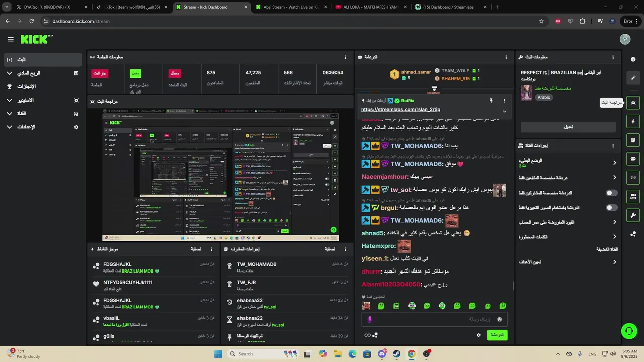Expand the الاستديو sidebar section

(42, 100)
